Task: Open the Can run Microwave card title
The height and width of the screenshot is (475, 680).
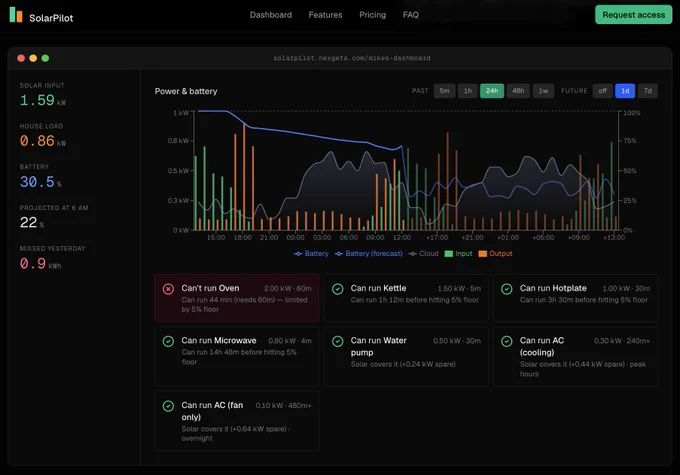Action: [219, 341]
